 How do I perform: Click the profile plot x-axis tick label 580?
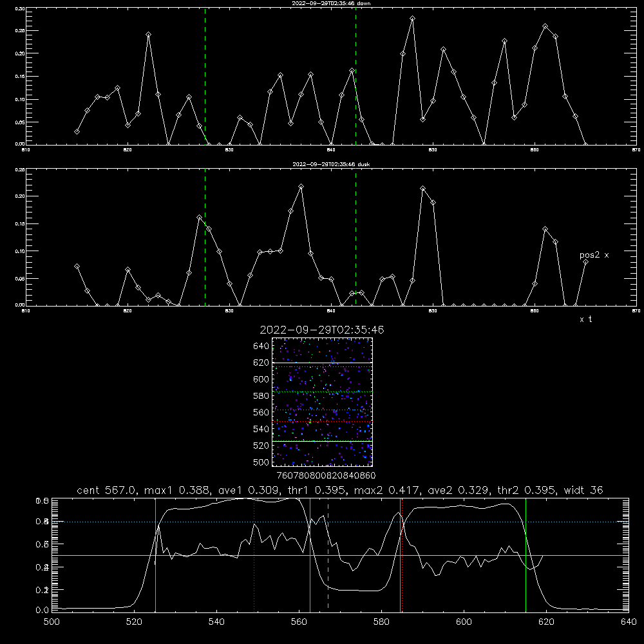pos(381,621)
